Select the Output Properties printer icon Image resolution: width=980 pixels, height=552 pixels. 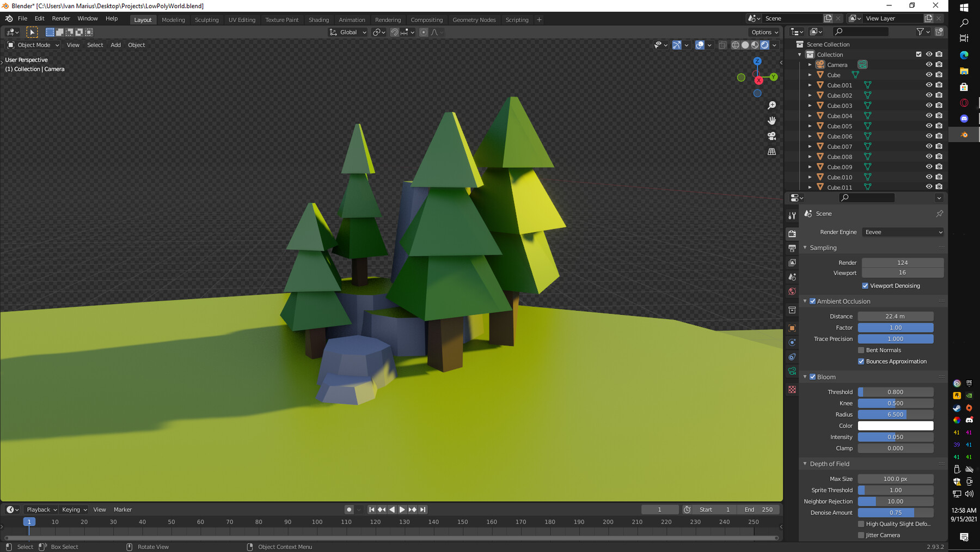(x=792, y=248)
